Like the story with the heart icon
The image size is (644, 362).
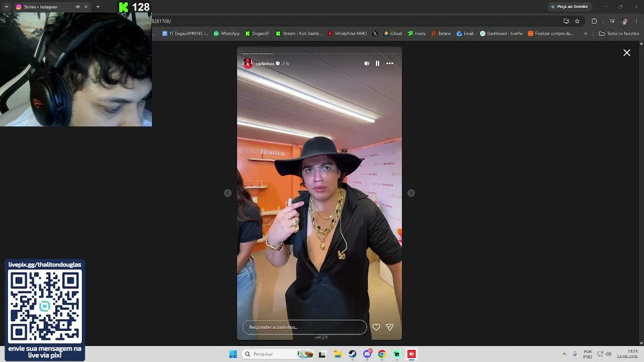pos(376,327)
